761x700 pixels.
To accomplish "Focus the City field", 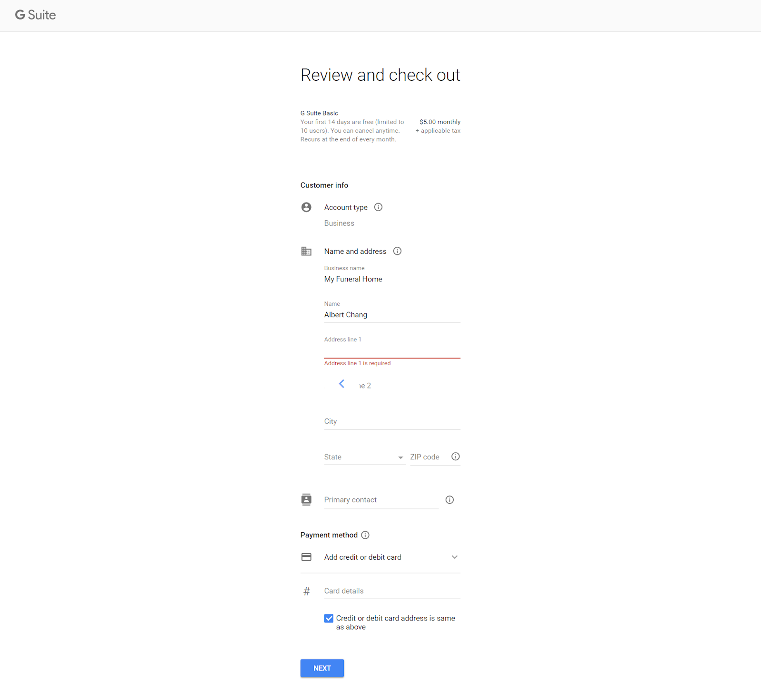I will pos(392,421).
